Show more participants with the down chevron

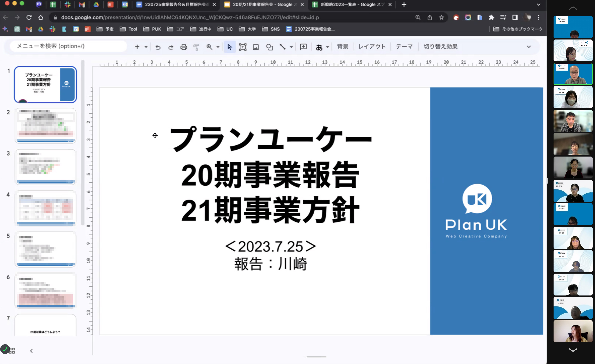[573, 350]
